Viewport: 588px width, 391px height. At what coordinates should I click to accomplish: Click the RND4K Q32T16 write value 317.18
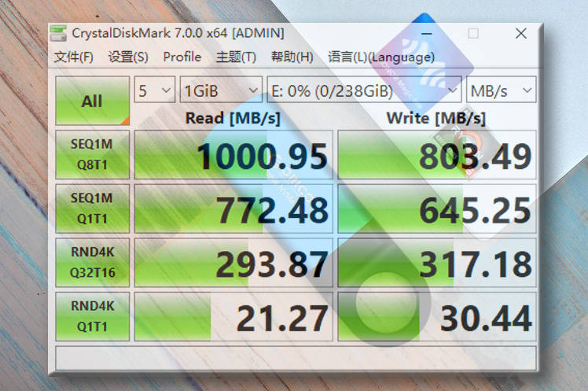437,263
